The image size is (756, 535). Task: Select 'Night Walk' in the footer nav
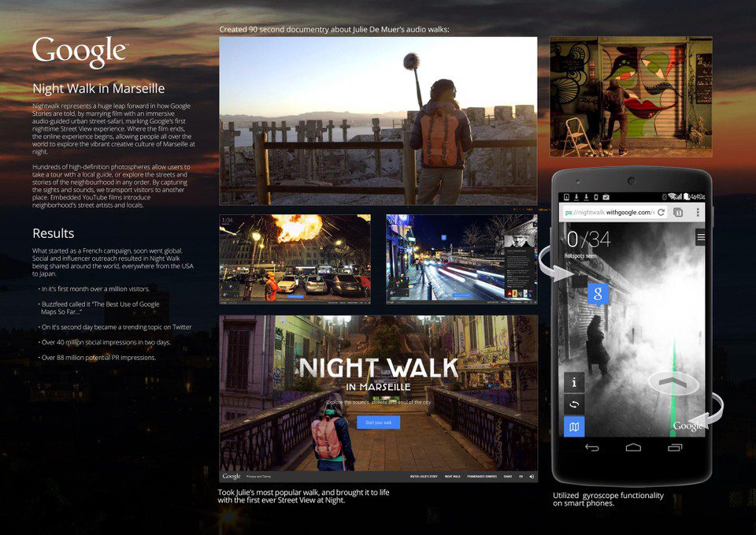452,476
